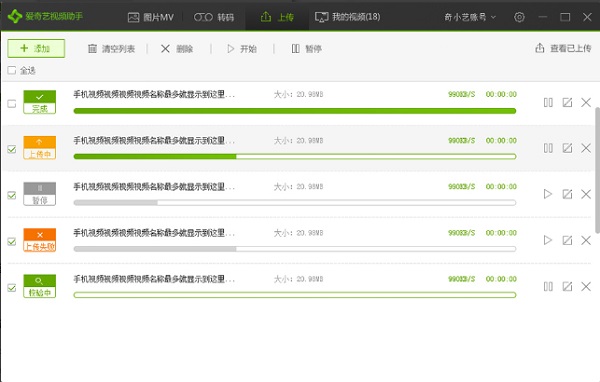Click the full progress bar of 完成 row
The image size is (600, 382).
(x=295, y=111)
